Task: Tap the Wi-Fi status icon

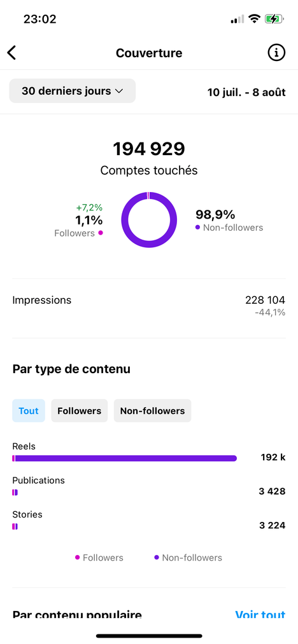Action: tap(255, 19)
